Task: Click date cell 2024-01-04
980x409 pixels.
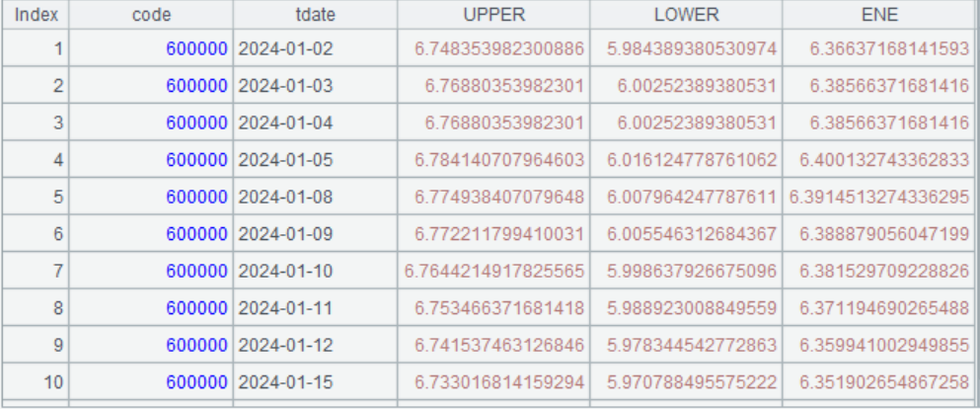Action: 315,123
